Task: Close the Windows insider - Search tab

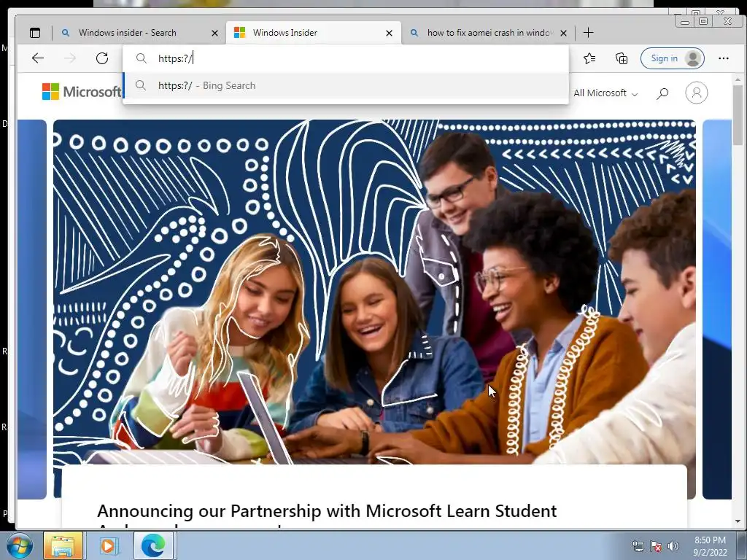Action: coord(215,33)
